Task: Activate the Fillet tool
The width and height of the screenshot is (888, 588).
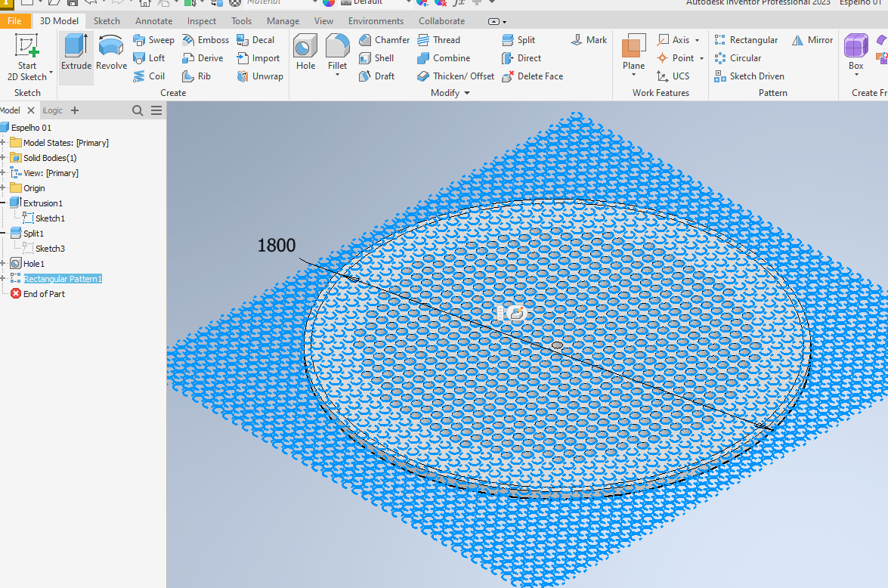Action: [337, 52]
